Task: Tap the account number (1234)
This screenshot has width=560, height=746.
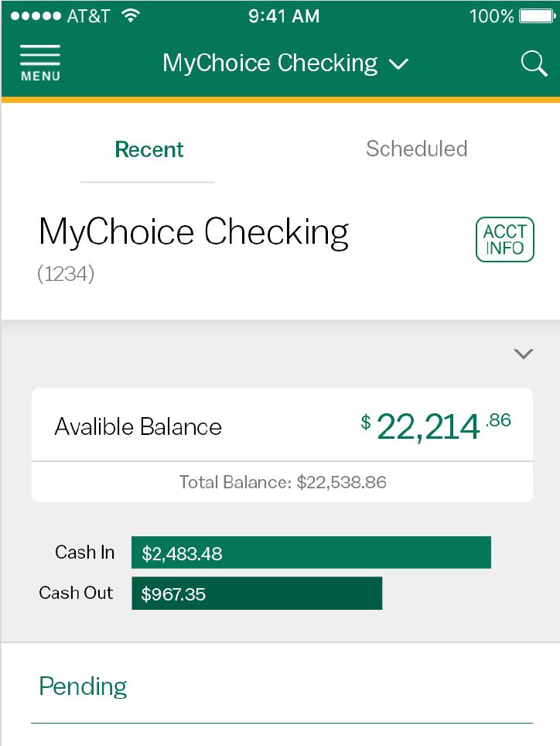Action: (x=66, y=274)
